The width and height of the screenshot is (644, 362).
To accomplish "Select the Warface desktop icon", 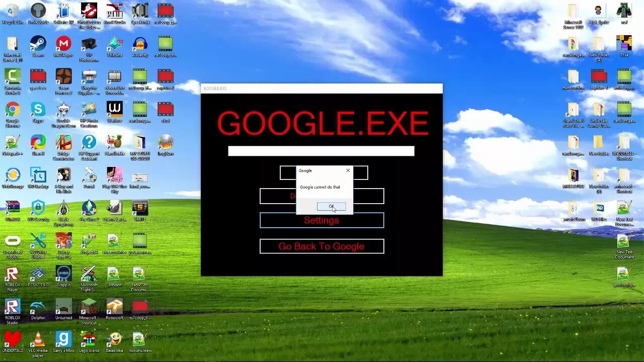I will pyautogui.click(x=115, y=112).
